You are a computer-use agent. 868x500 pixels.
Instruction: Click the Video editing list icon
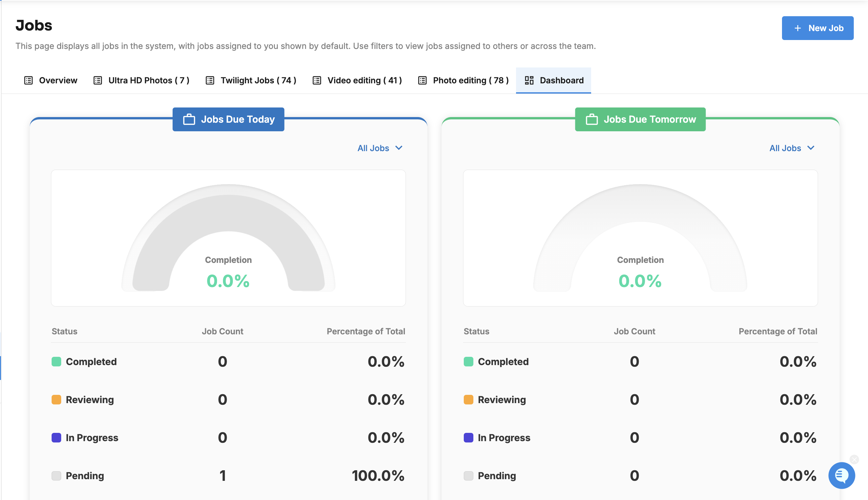pyautogui.click(x=317, y=80)
